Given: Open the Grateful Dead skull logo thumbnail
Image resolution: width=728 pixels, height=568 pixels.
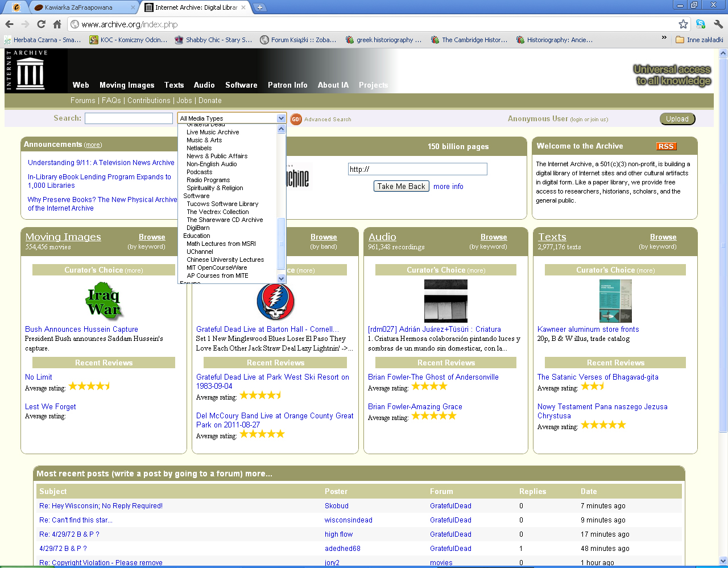Looking at the screenshot, I should tap(275, 302).
